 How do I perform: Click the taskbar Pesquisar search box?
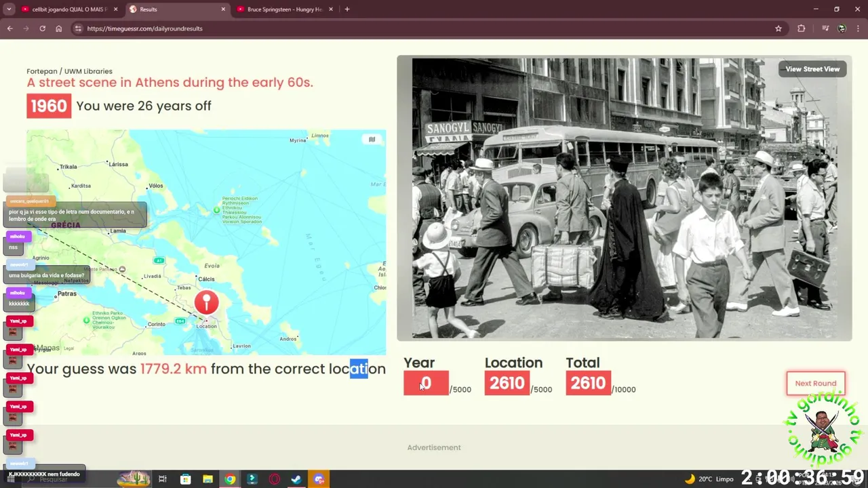(x=68, y=479)
